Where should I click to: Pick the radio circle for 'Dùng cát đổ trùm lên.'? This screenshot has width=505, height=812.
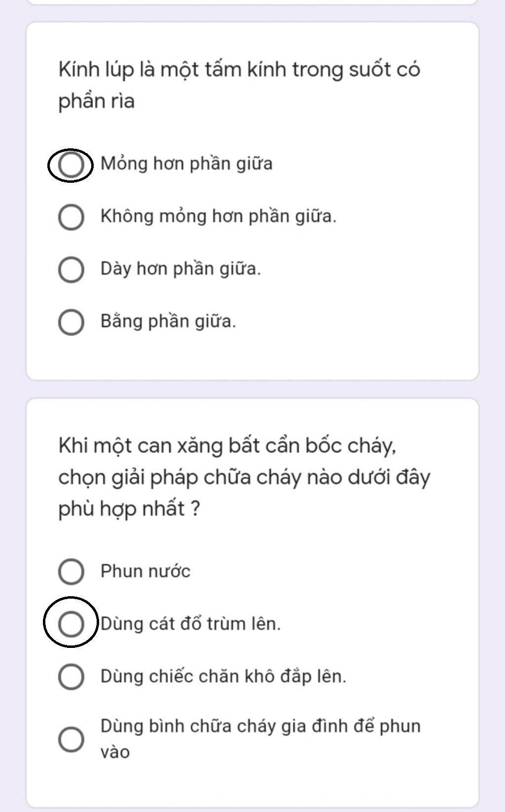click(x=71, y=624)
